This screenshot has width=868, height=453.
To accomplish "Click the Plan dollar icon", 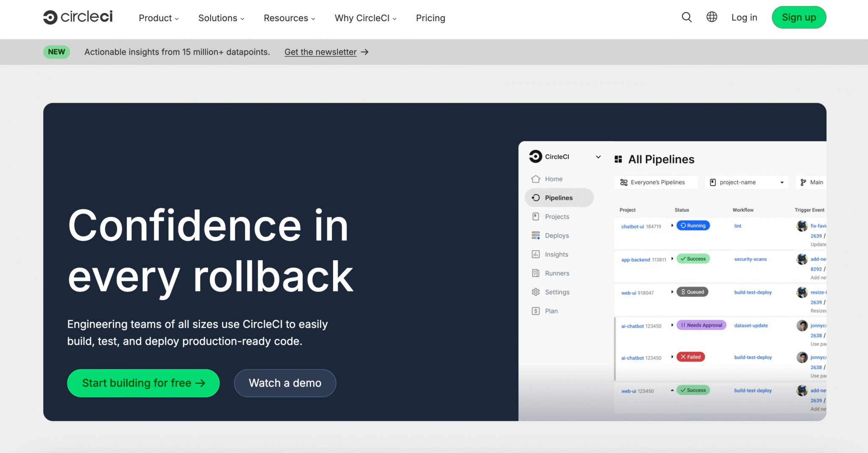I will coord(536,311).
